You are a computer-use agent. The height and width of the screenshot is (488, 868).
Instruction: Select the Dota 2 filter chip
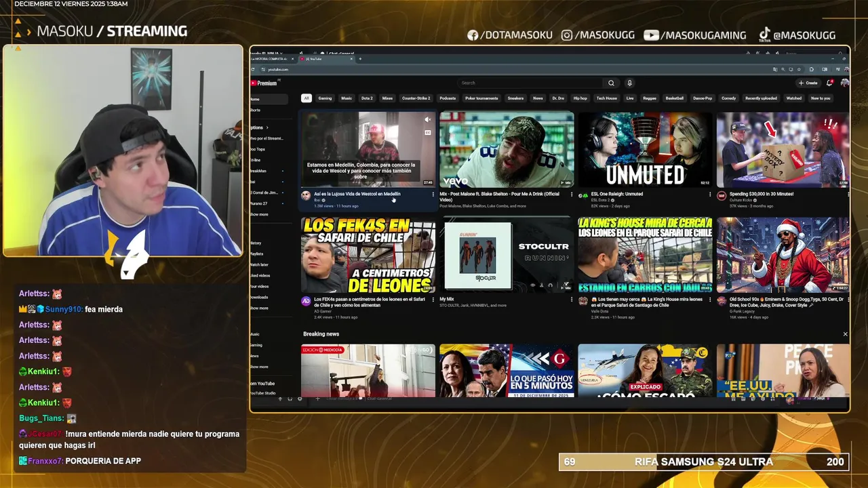click(367, 98)
